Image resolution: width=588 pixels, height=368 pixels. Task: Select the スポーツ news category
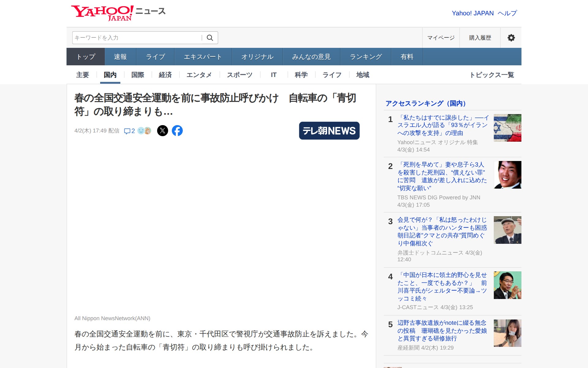pos(239,75)
